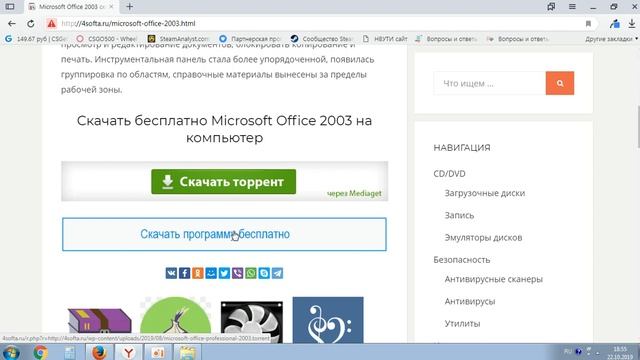Screen dimensions: 640x360
Task: Click the Moi Mir share icon
Action: tap(211, 273)
